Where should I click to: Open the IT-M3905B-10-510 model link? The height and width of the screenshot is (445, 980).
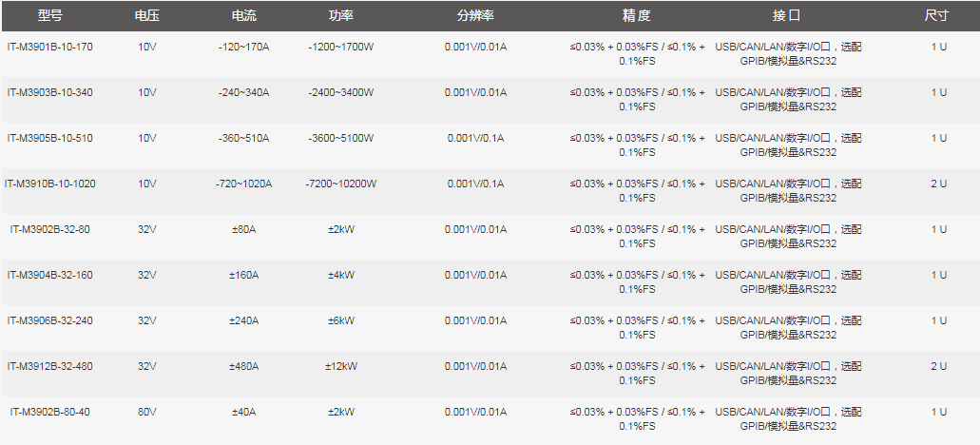tap(50, 138)
